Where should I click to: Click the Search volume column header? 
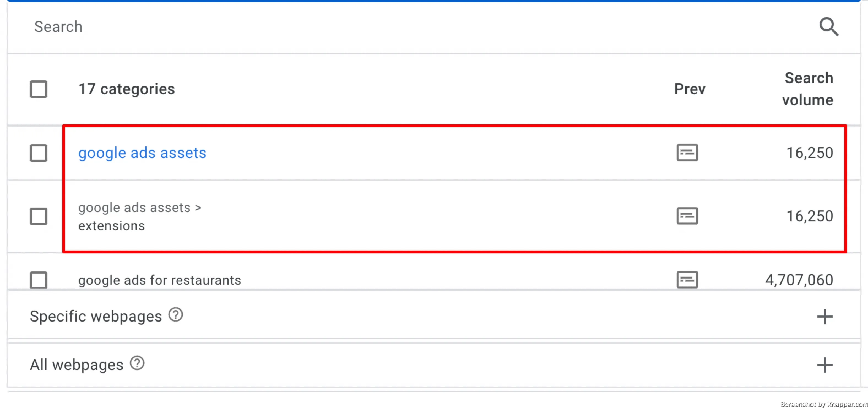click(x=808, y=89)
